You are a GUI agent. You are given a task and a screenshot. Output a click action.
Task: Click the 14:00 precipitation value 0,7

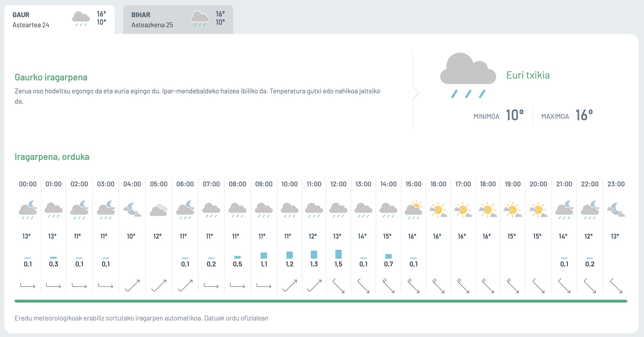click(x=388, y=264)
